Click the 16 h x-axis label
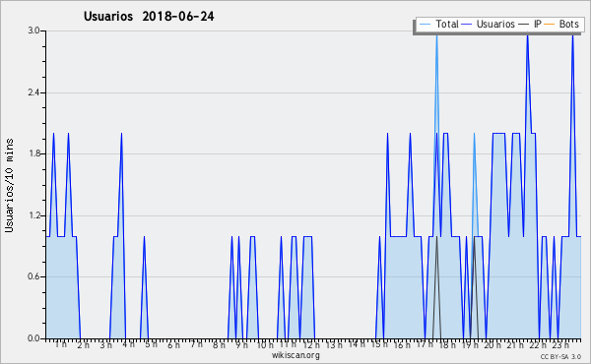The height and width of the screenshot is (364, 591). click(402, 344)
